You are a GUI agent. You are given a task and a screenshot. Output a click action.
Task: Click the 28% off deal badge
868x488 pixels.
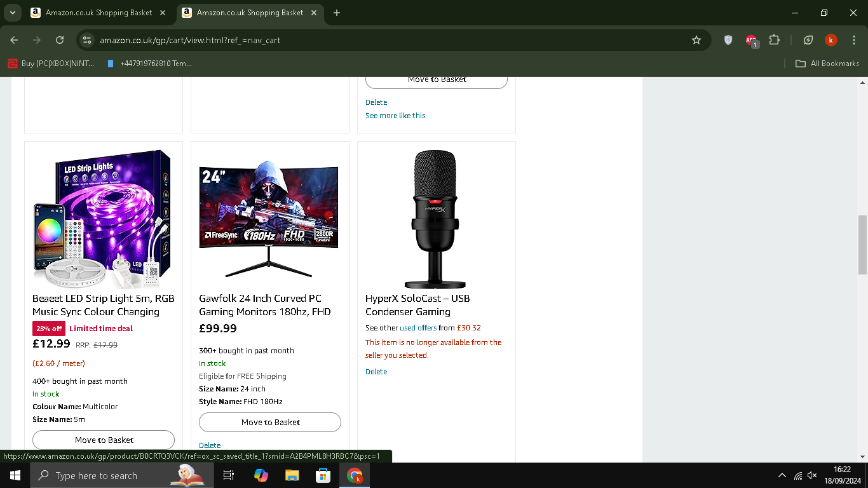point(49,329)
